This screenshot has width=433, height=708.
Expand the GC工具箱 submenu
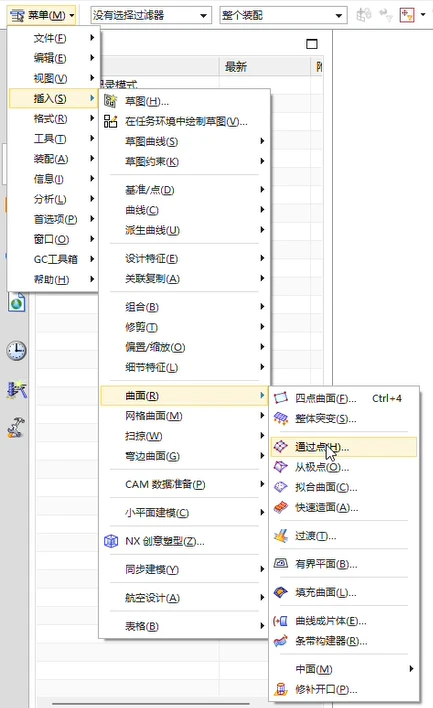pos(54,259)
